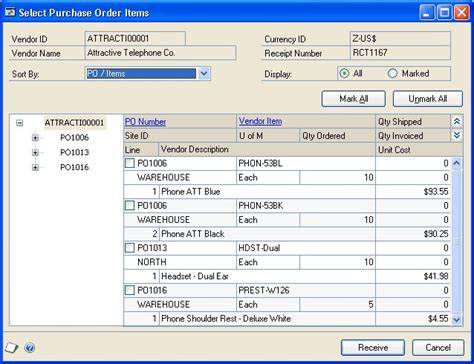Expand the PO1016 tree node
Viewport: 474px width, 364px height.
(35, 167)
